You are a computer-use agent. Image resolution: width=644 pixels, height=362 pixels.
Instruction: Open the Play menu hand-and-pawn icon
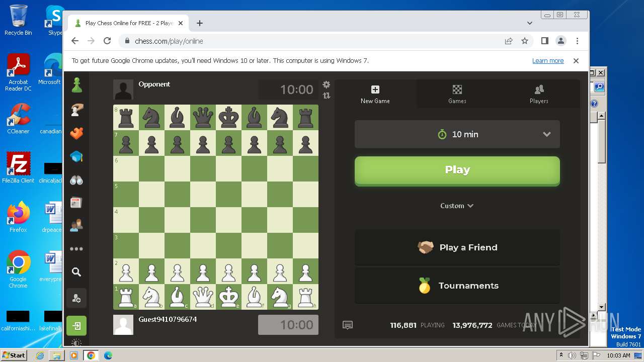click(76, 109)
